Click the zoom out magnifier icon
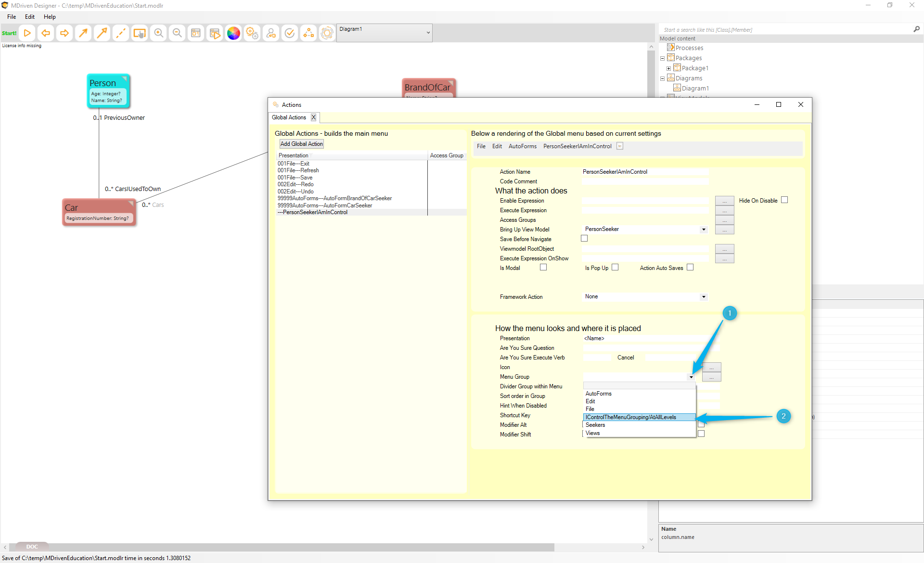This screenshot has width=924, height=563. coord(177,33)
